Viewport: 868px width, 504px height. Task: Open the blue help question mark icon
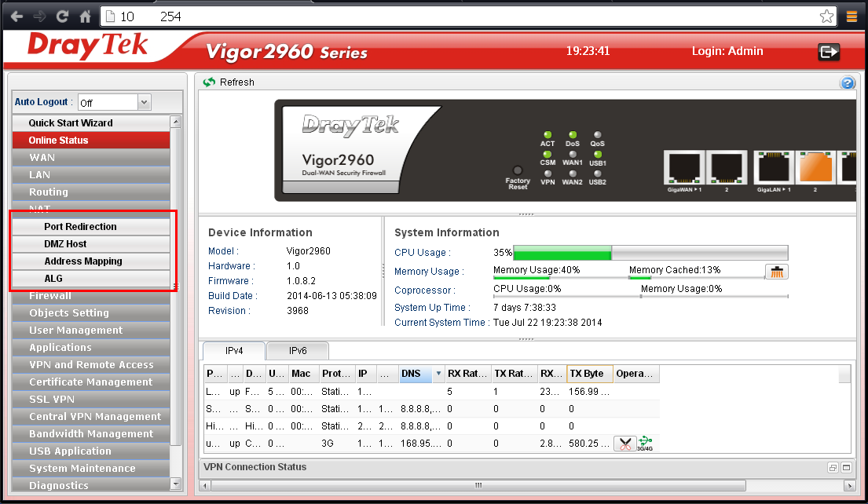[x=848, y=83]
